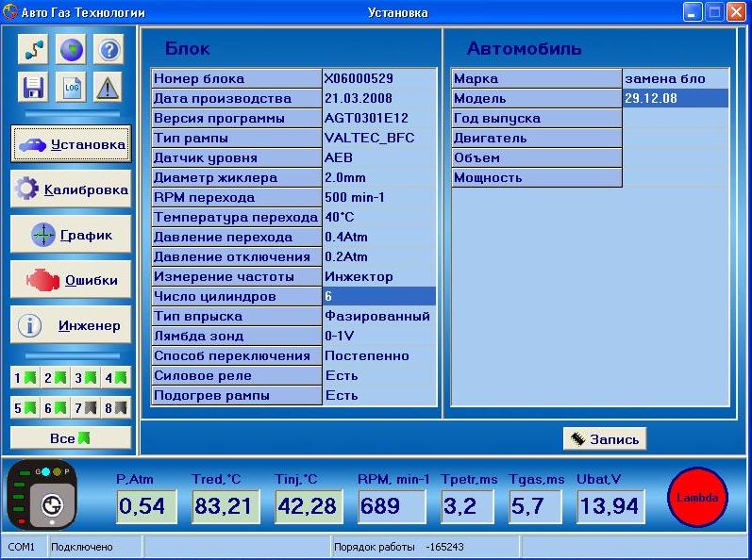The image size is (752, 560).
Task: Toggle all injectors with the Все button
Action: [x=71, y=438]
